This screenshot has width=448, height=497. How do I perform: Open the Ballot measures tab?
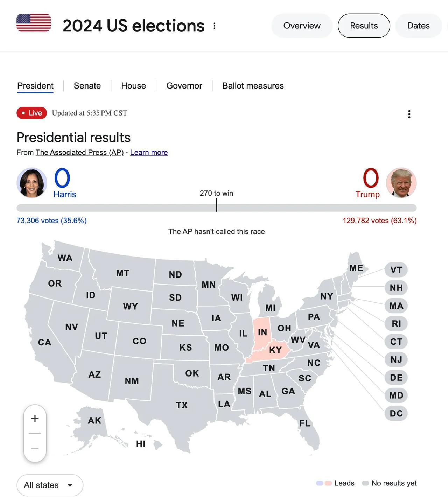click(x=253, y=86)
